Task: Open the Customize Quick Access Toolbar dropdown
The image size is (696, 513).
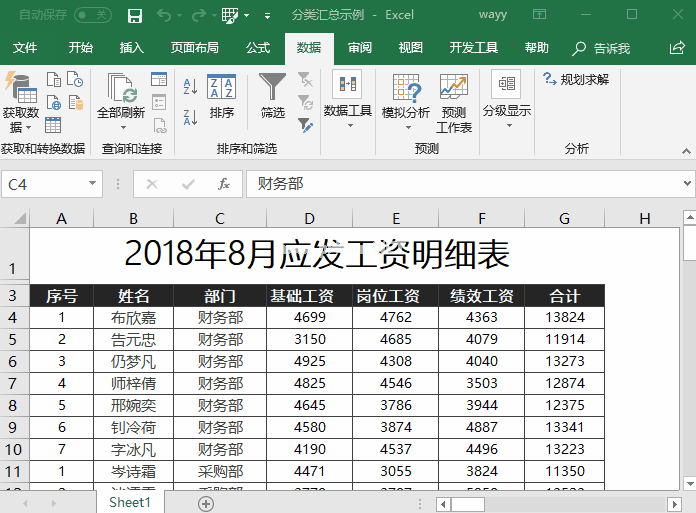Action: point(267,16)
